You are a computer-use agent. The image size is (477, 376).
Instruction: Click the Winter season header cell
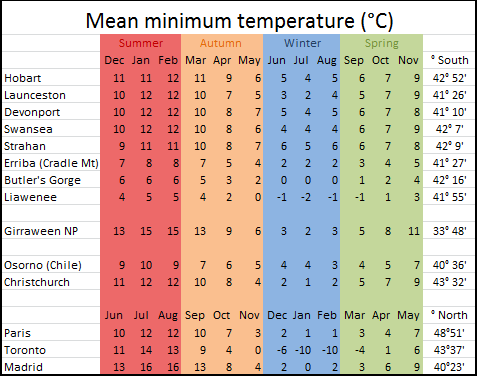click(302, 43)
